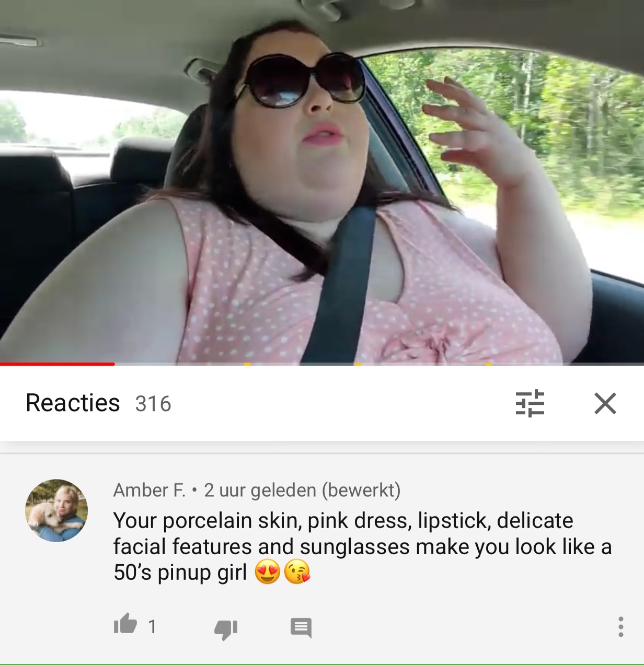Seek within the red played progress bar
The height and width of the screenshot is (665, 644).
57,364
